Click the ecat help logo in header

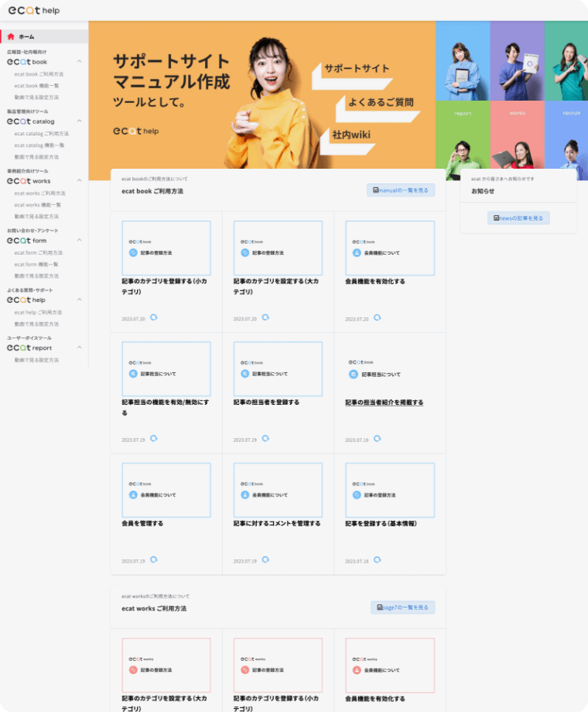(x=34, y=10)
